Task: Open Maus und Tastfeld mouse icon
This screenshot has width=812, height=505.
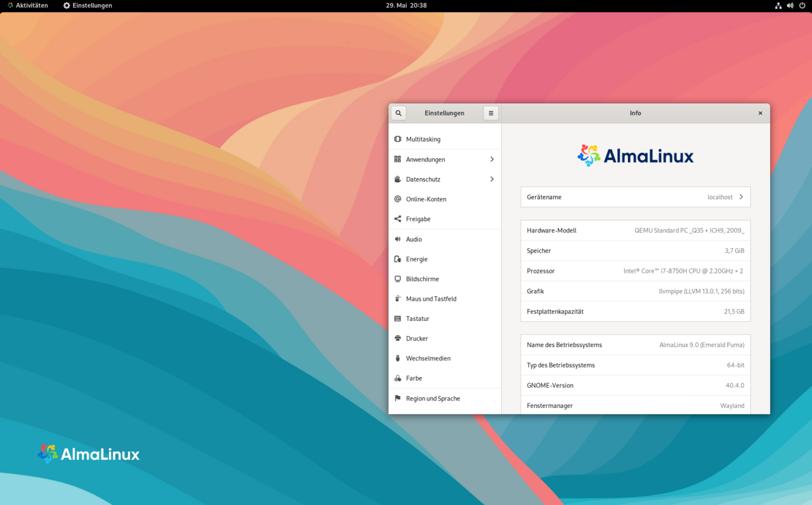Action: [398, 298]
